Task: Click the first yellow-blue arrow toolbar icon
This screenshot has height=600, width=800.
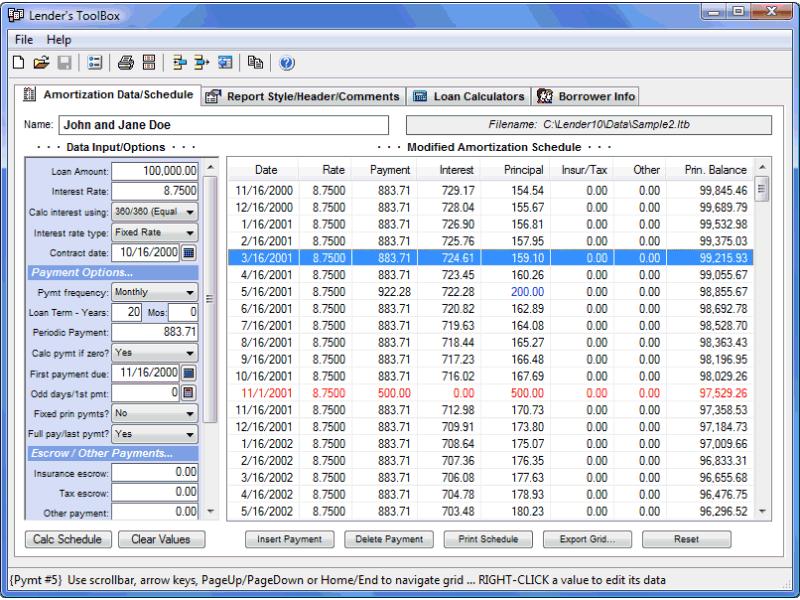Action: tap(180, 63)
